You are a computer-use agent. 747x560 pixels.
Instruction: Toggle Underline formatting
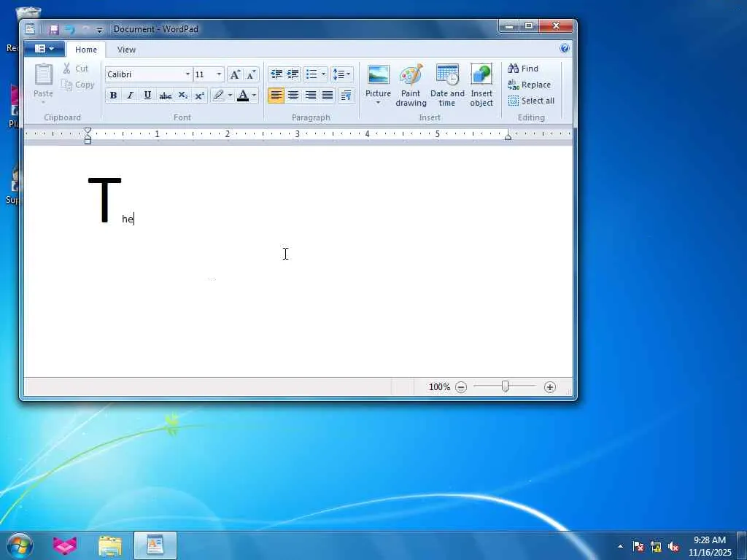(147, 96)
